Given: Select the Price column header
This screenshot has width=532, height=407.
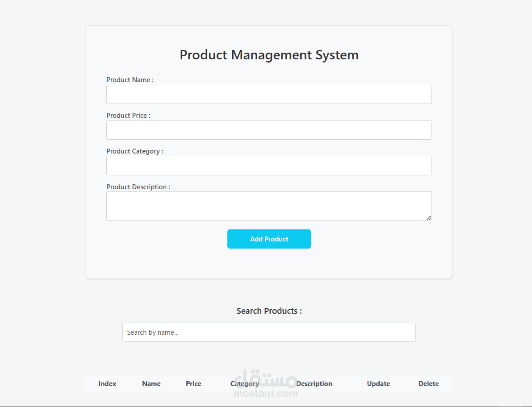Looking at the screenshot, I should [x=193, y=383].
